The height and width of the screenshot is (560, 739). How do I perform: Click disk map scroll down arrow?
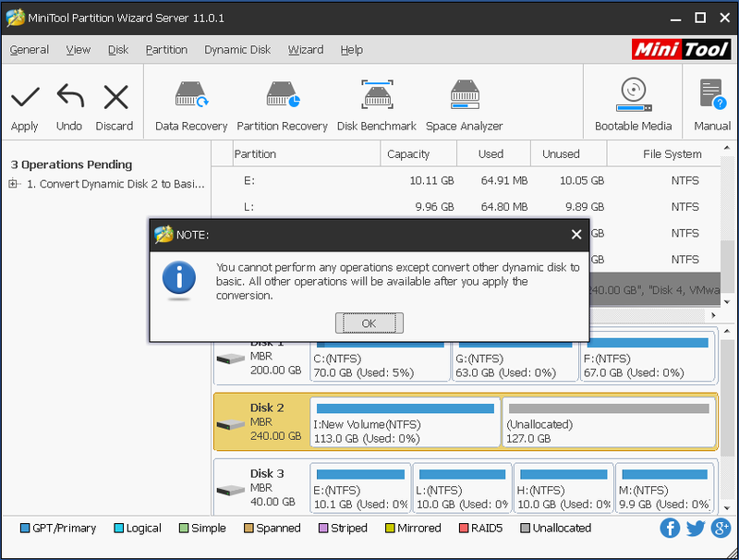point(727,508)
